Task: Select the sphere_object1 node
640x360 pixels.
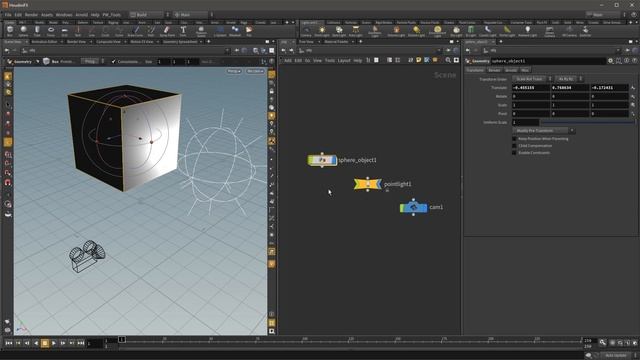Action: [322, 160]
